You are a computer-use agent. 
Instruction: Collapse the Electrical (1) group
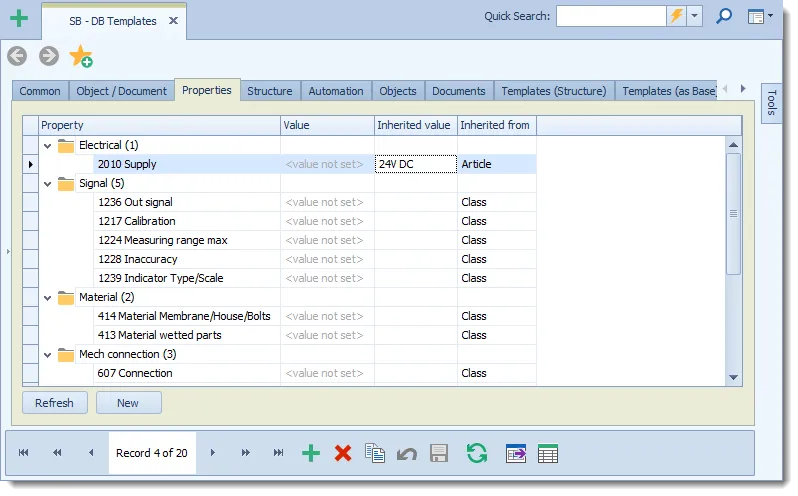point(47,146)
